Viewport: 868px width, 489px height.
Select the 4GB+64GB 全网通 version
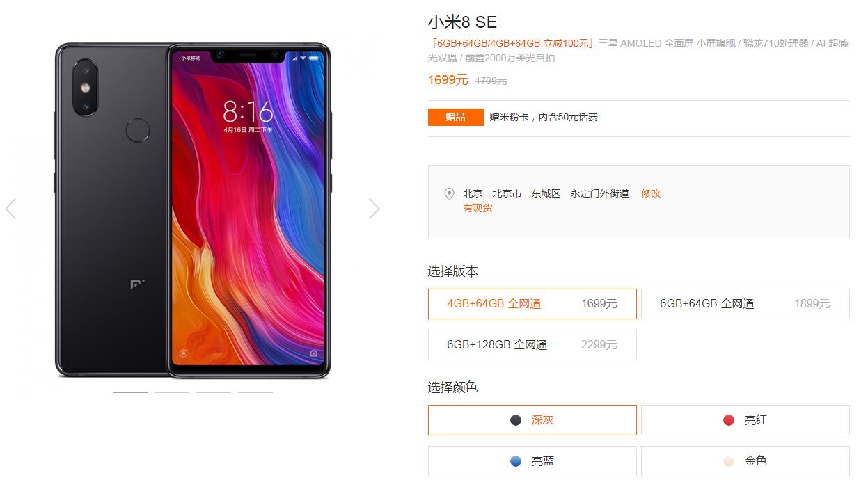click(x=532, y=304)
